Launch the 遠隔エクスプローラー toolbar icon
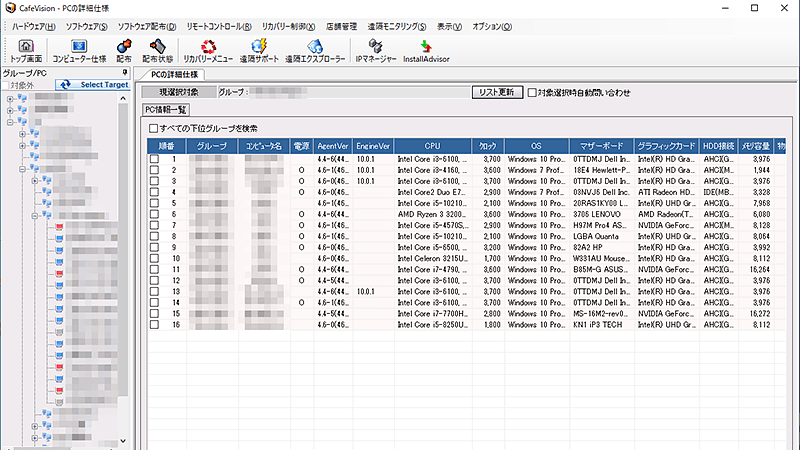The width and height of the screenshot is (800, 450). [x=315, y=51]
